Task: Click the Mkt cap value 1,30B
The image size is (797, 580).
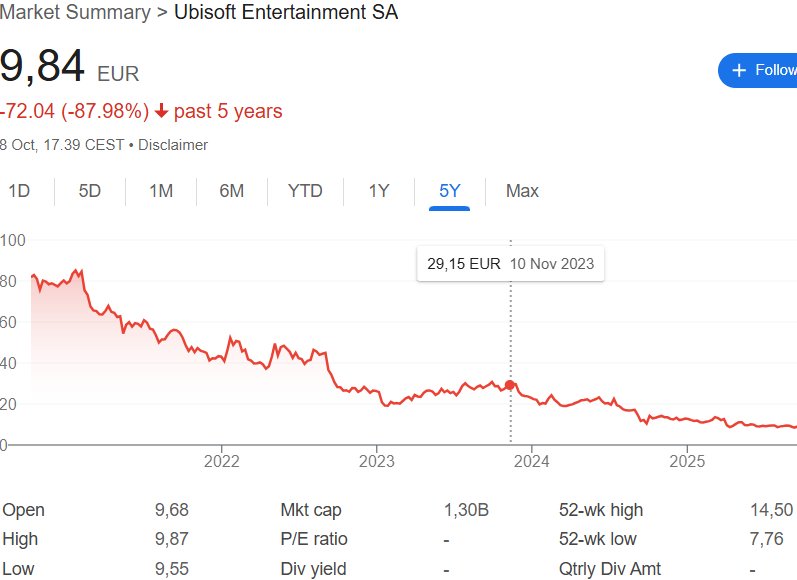Action: tap(466, 510)
